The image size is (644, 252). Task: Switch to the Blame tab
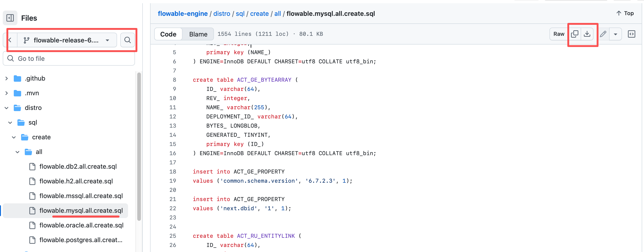click(198, 34)
